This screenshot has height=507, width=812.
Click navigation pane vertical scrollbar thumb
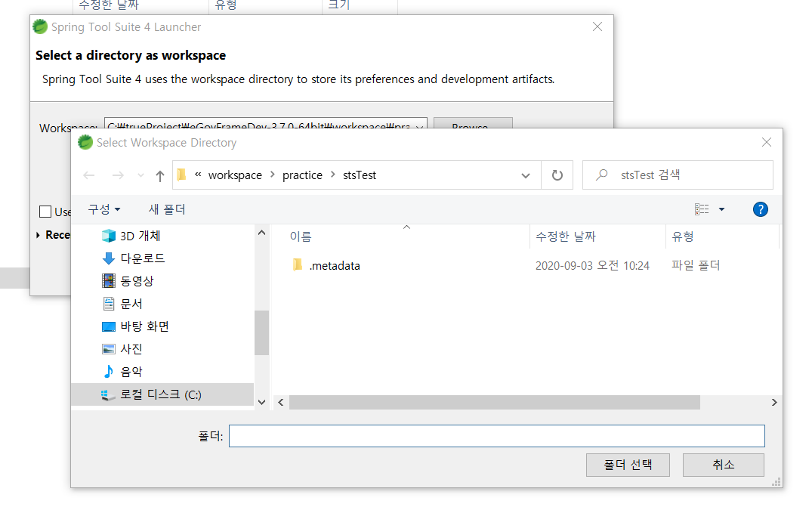[261, 332]
